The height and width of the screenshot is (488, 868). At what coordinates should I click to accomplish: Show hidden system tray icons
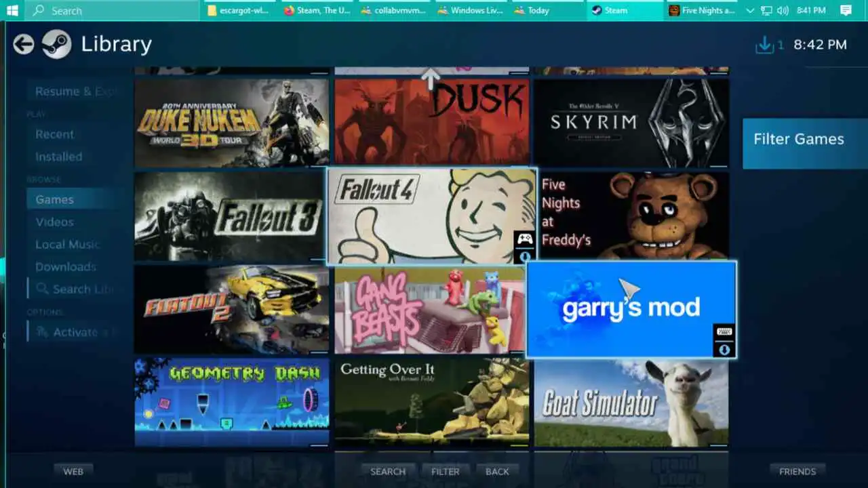750,10
